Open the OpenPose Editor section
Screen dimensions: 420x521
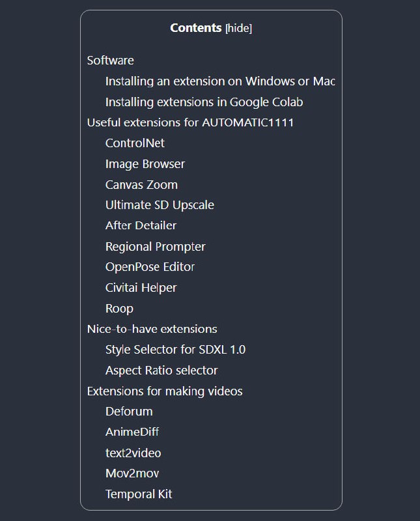click(x=150, y=267)
